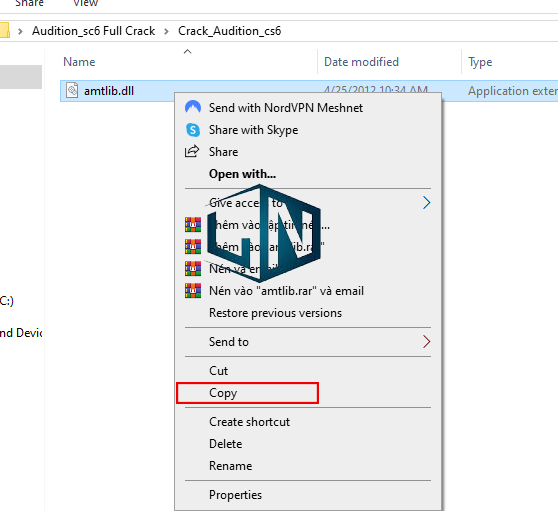Select the amtlib.dll file name
The height and width of the screenshot is (511, 558).
(x=109, y=91)
